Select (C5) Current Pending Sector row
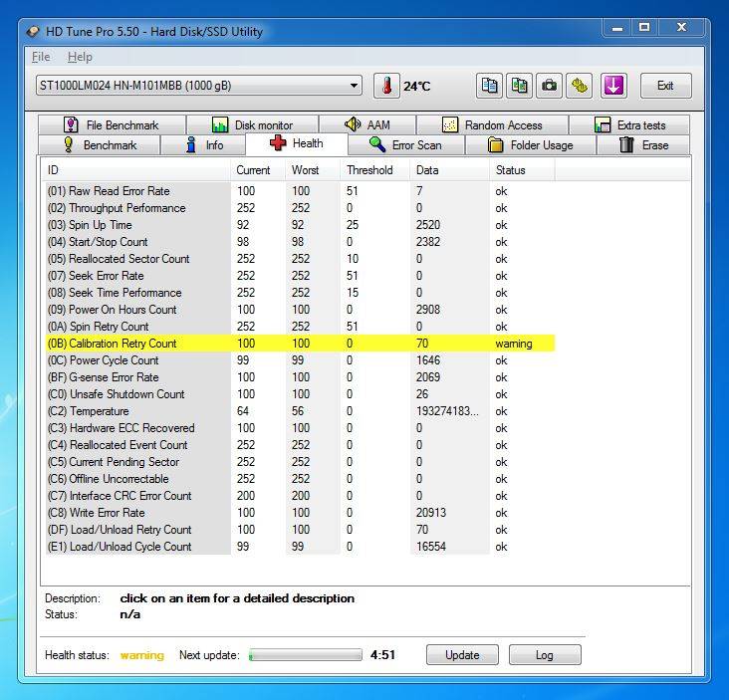This screenshot has height=700, width=729. [300, 462]
